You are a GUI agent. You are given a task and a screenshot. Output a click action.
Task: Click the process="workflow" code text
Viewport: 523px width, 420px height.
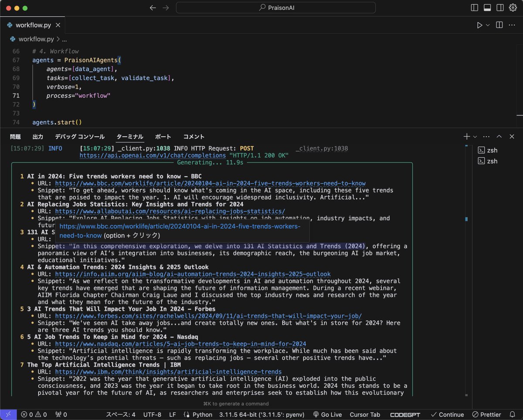pos(78,96)
